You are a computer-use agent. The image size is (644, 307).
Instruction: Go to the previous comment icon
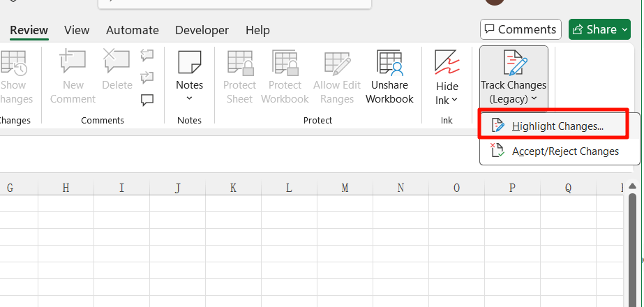[147, 55]
